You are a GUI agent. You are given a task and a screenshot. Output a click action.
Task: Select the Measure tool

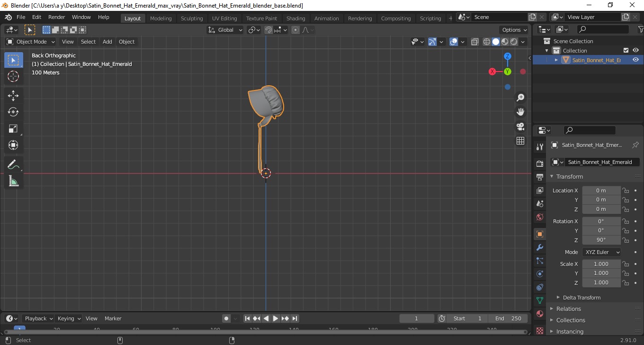point(13,181)
